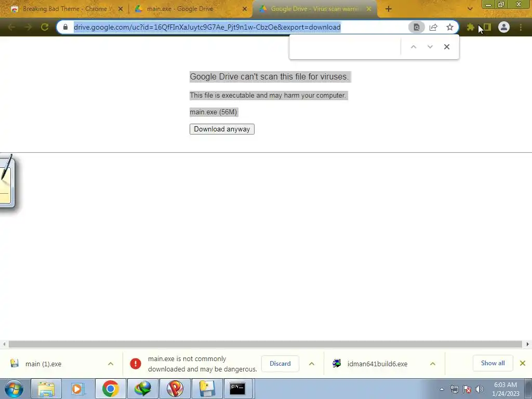Image resolution: width=532 pixels, height=399 pixels.
Task: Click the share page icon
Action: (x=433, y=27)
